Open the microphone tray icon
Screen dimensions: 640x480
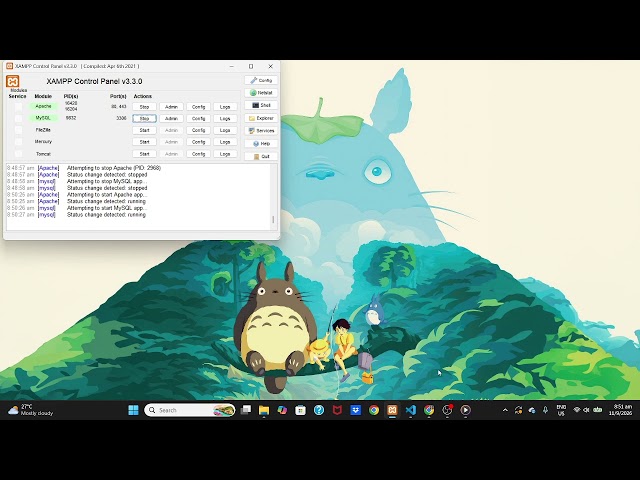(x=545, y=410)
